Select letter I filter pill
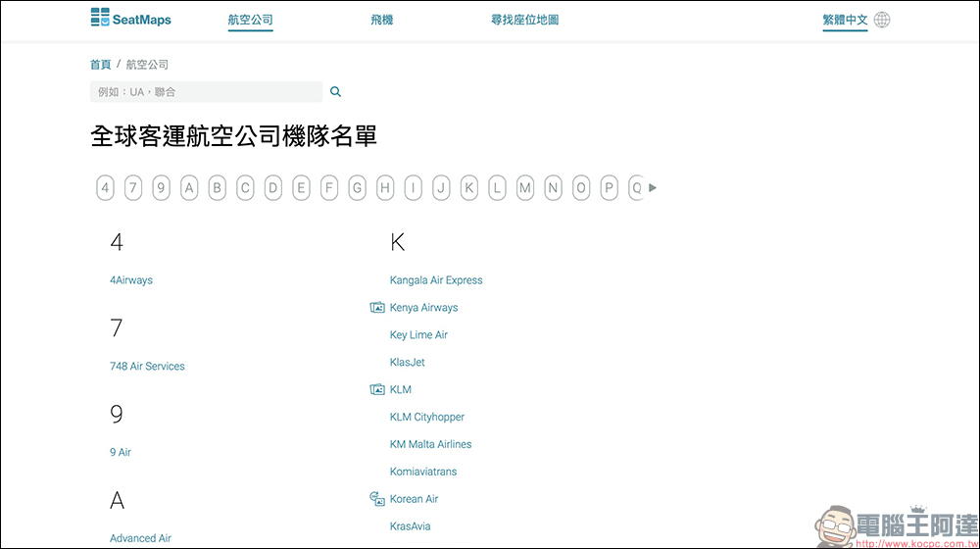Viewport: 980px width, 549px height. (414, 187)
